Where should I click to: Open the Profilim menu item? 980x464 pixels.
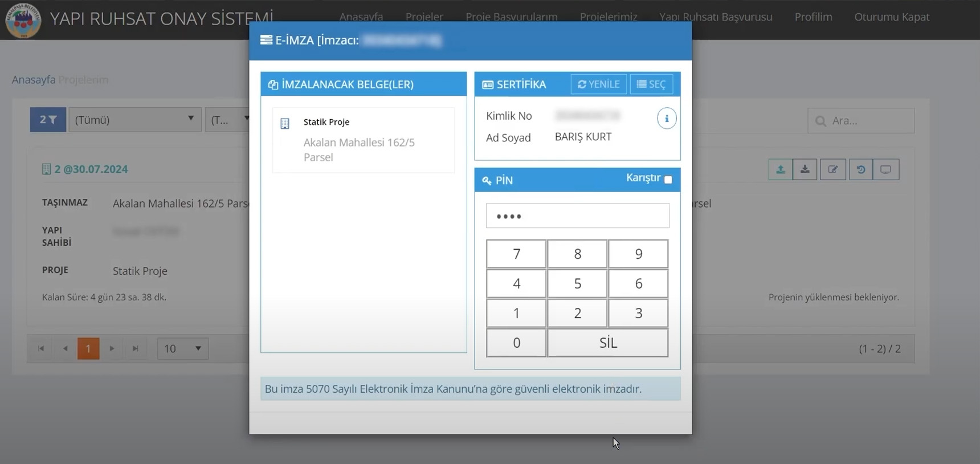[813, 17]
